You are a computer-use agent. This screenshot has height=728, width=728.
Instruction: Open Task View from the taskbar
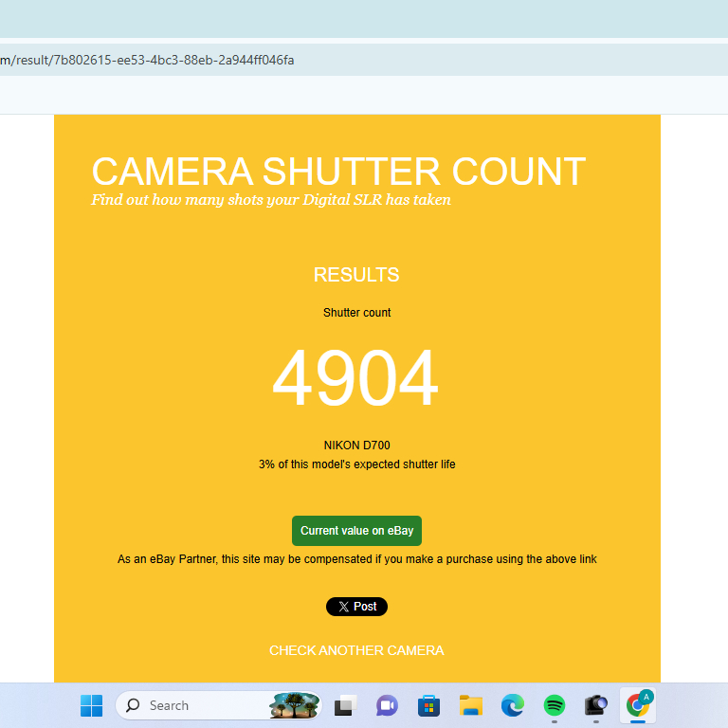(345, 705)
